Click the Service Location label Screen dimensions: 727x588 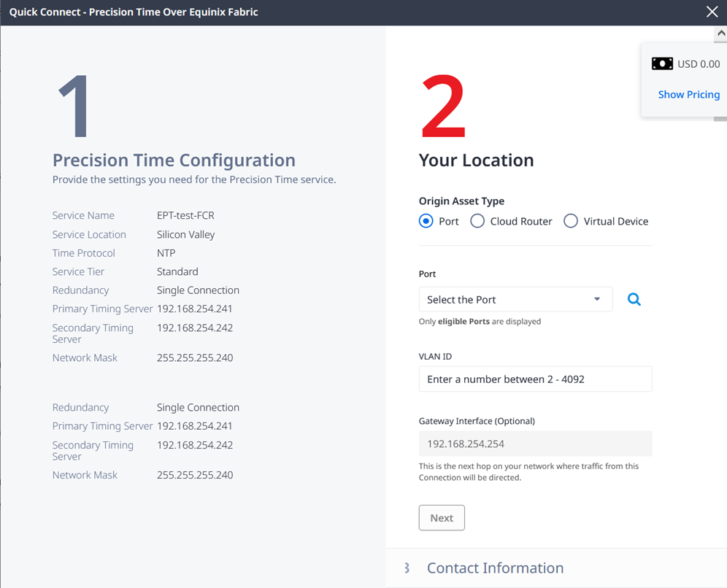pos(89,235)
